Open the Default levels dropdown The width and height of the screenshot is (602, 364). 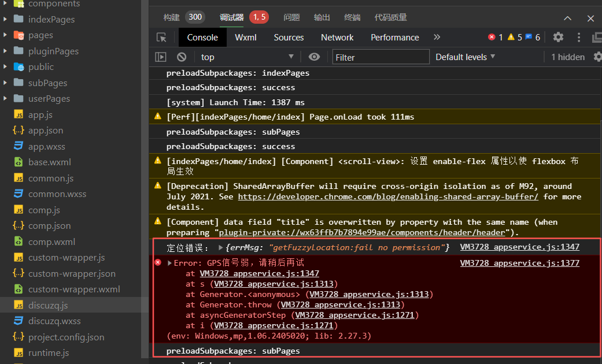465,57
